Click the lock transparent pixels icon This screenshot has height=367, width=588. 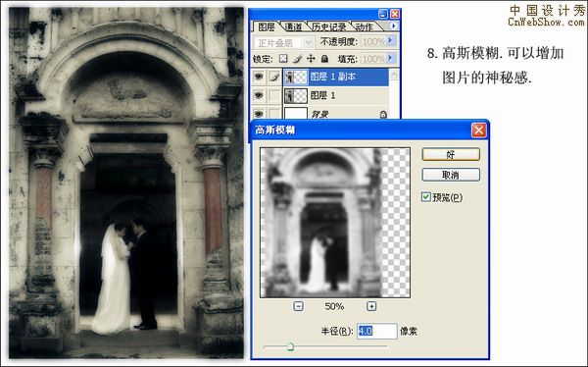[x=283, y=59]
